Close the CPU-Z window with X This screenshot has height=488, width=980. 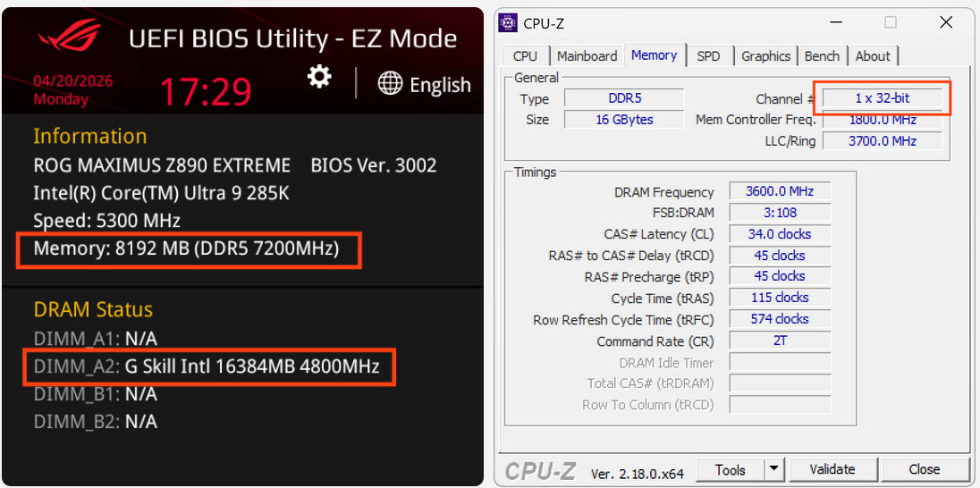[946, 23]
